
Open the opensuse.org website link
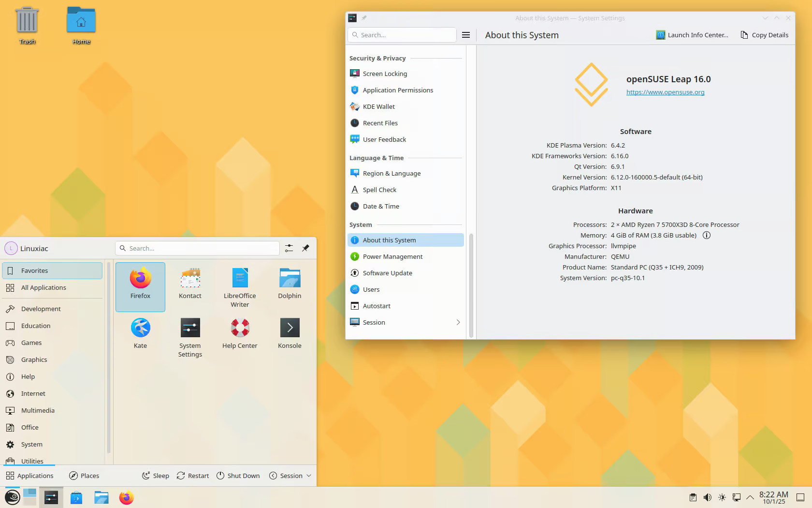[x=665, y=92]
